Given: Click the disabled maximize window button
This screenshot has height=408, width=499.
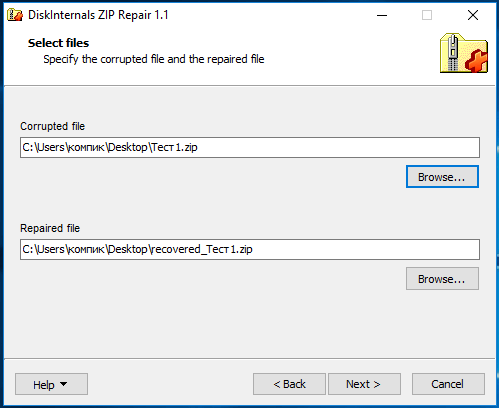Looking at the screenshot, I should click(x=427, y=15).
